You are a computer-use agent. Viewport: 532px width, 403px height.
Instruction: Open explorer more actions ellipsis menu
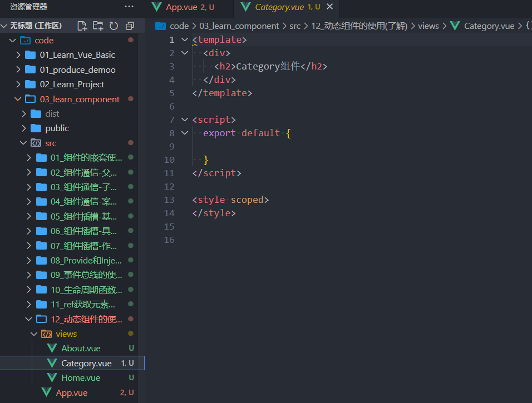tap(129, 7)
